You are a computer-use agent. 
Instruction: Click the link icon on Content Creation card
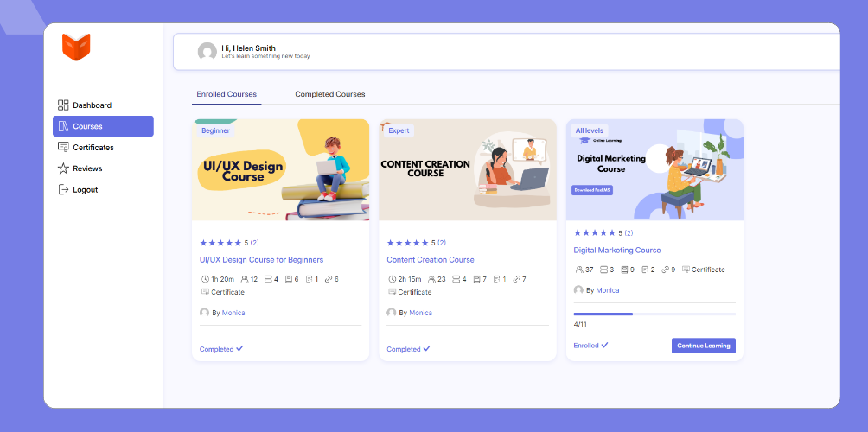(516, 279)
